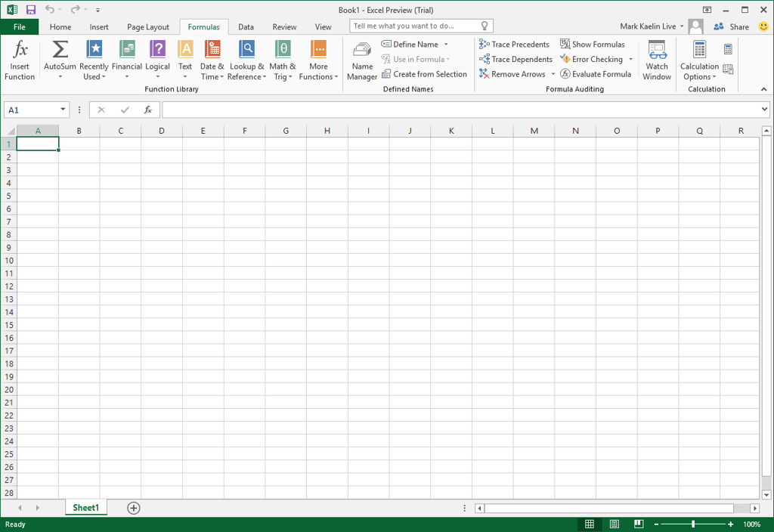Open More Functions menu
This screenshot has height=532, width=774.
318,60
